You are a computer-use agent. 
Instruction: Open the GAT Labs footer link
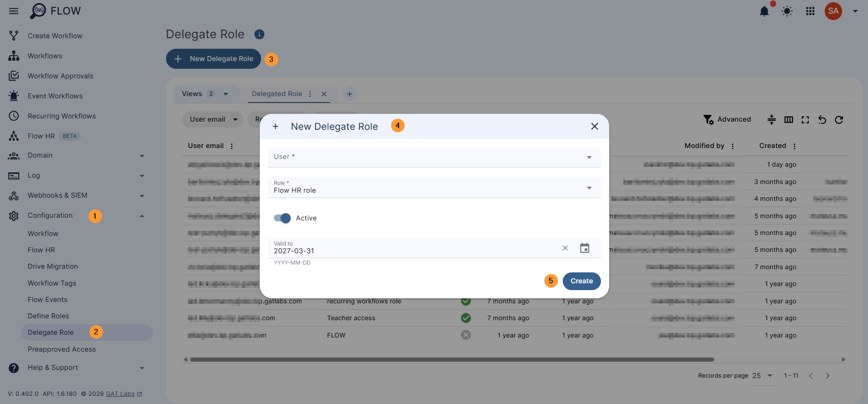(x=120, y=394)
